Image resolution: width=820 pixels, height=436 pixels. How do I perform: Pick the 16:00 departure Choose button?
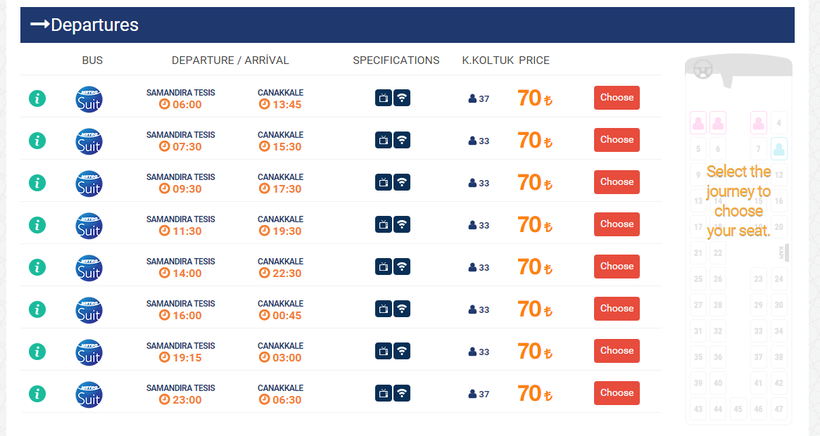(616, 309)
